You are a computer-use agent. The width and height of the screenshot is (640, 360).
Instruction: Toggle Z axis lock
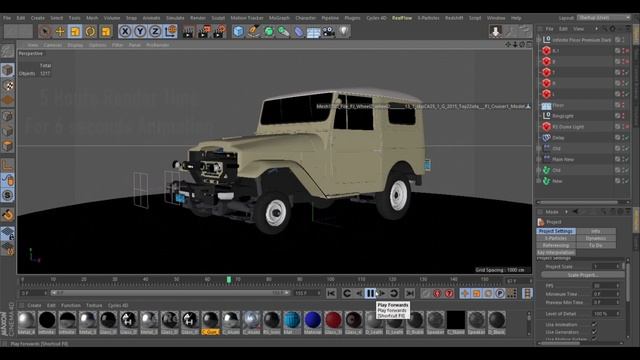pos(155,31)
